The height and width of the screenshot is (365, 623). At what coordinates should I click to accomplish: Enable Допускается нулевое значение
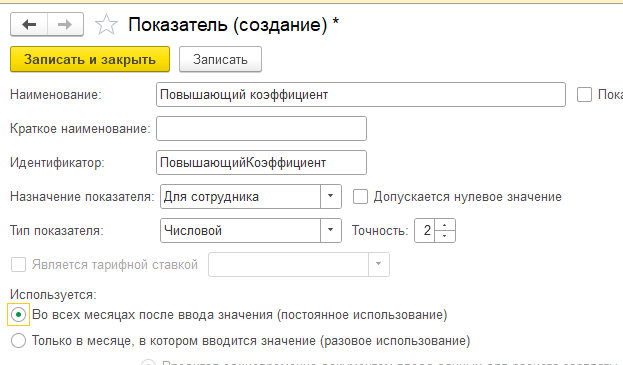[x=360, y=197]
